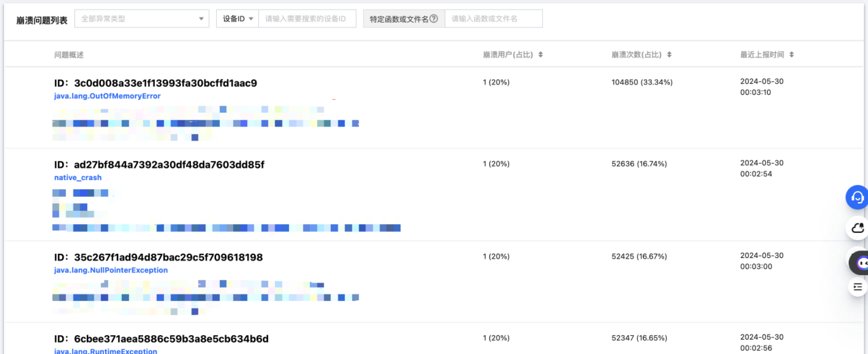Screen dimensions: 868x354
Task: Sort by 崩溃次数(占比) sort arrows
Action: coord(669,55)
